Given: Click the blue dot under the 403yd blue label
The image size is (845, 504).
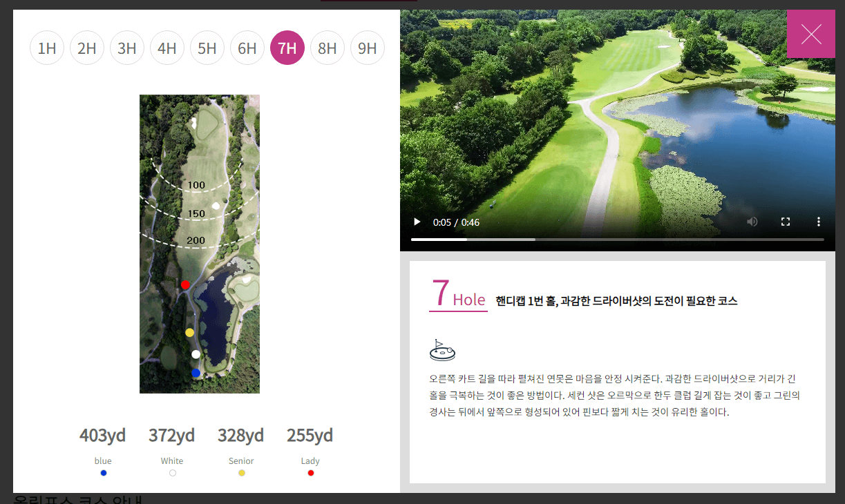Looking at the screenshot, I should coord(103,472).
